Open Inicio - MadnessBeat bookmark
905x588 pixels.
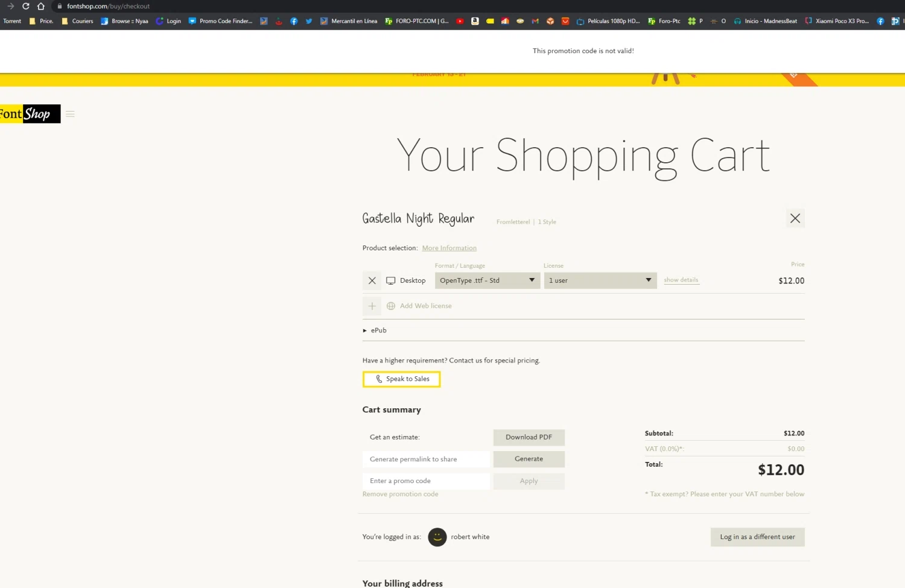click(x=765, y=21)
